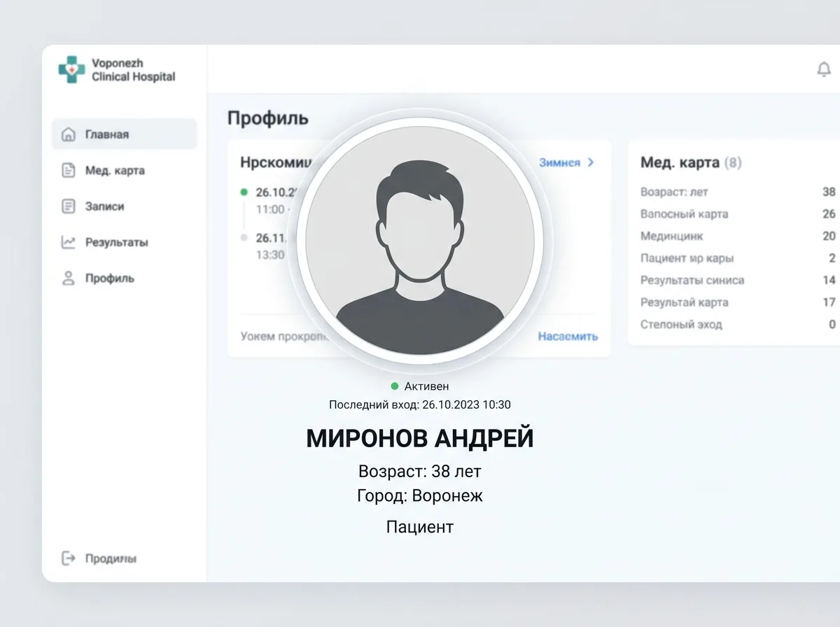This screenshot has width=840, height=627.
Task: Click the Стелоный эход row
Action: [738, 324]
